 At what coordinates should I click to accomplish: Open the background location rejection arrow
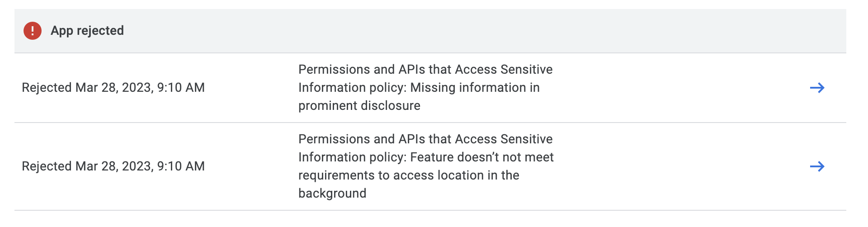[817, 166]
